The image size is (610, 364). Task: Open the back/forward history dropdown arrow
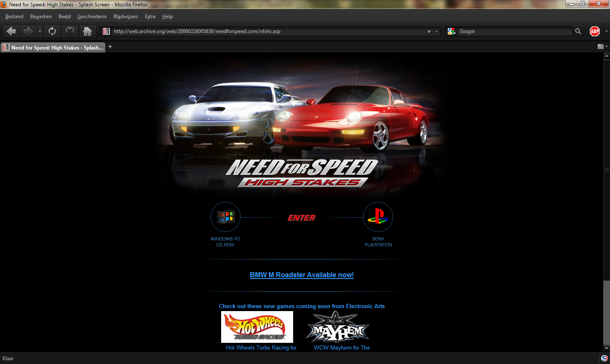tap(40, 31)
